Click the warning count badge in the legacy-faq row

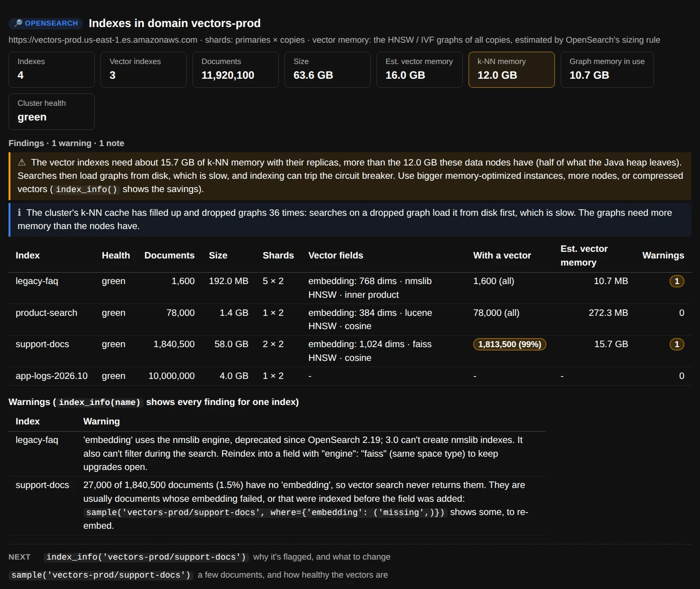pos(677,281)
